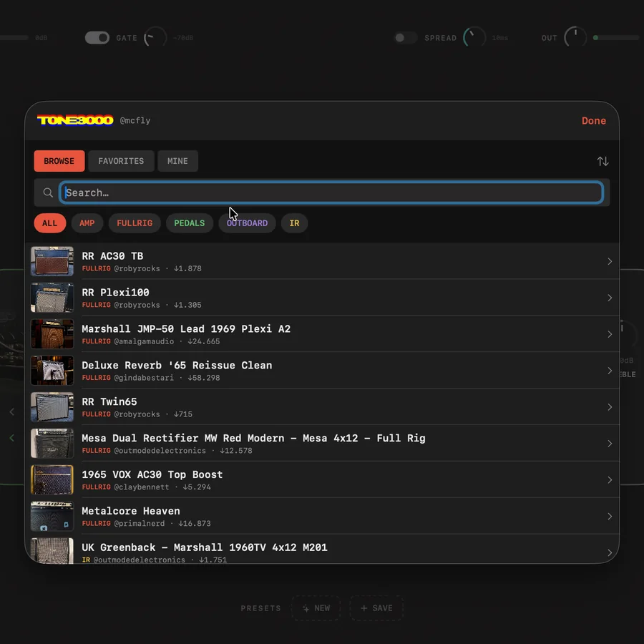Click author @claybennett
The width and height of the screenshot is (644, 644).
(141, 487)
